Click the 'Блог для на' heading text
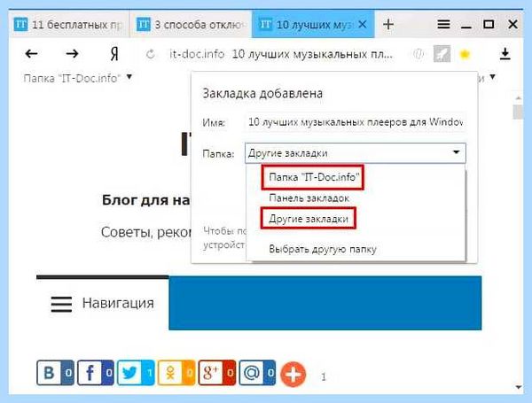 [146, 200]
